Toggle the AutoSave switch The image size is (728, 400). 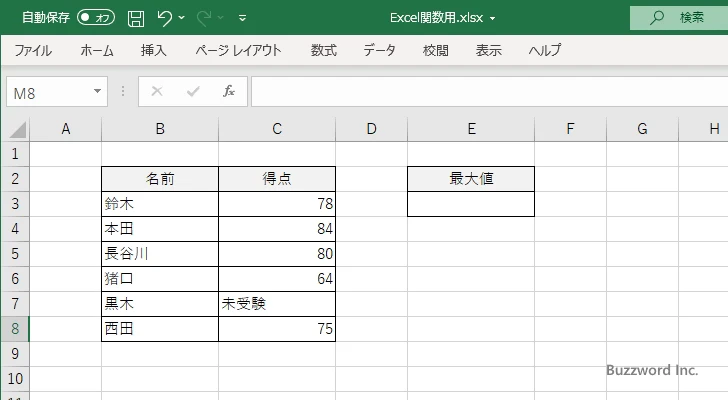point(96,18)
